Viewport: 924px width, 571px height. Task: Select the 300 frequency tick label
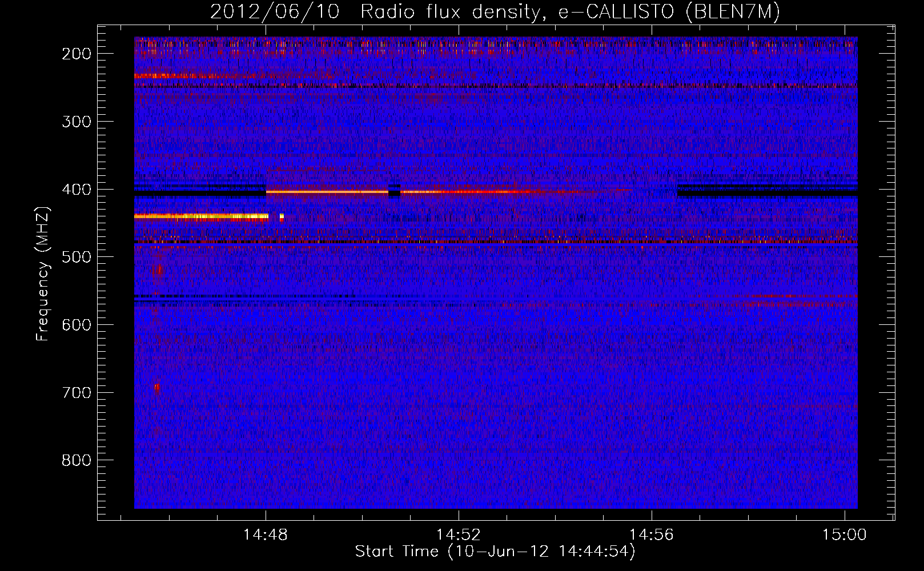tap(77, 122)
